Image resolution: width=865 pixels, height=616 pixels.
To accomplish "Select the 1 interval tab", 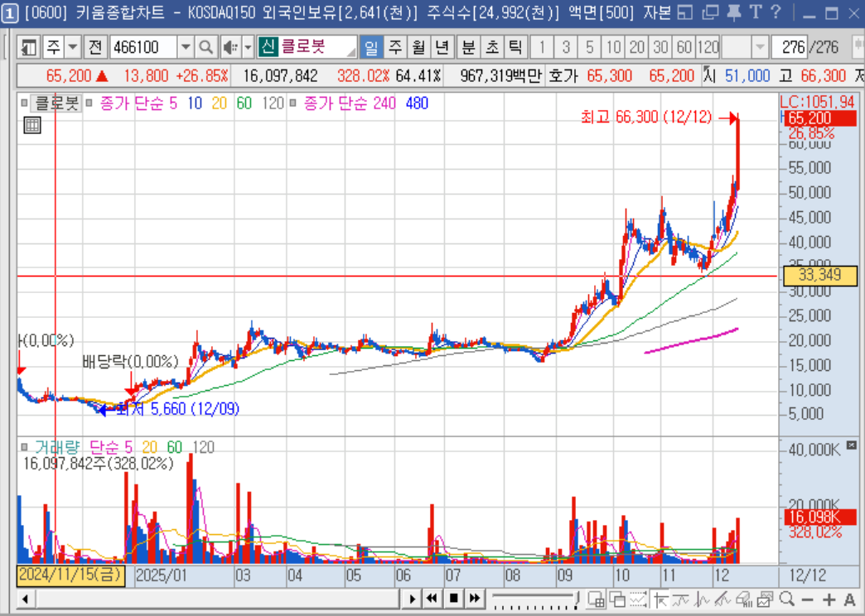I will 542,48.
